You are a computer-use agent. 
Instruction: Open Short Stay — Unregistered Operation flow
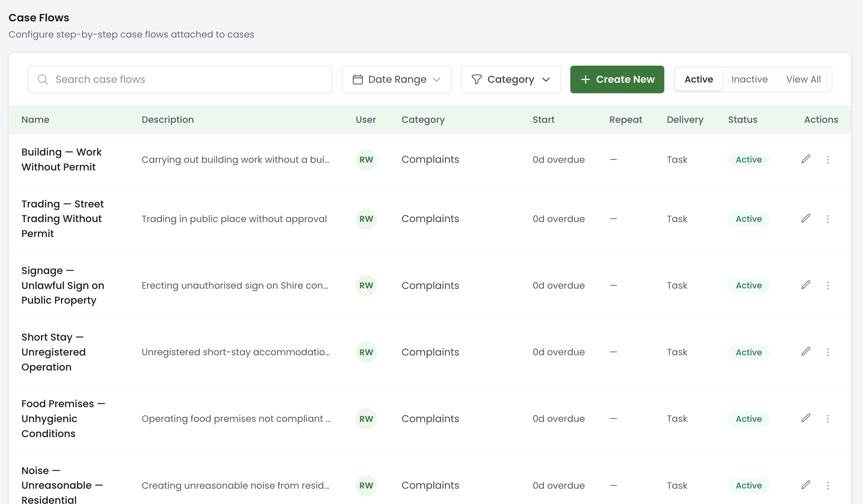point(54,352)
